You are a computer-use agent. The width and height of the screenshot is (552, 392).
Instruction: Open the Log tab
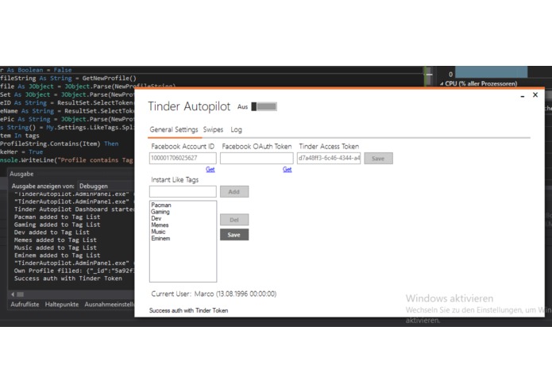(236, 129)
